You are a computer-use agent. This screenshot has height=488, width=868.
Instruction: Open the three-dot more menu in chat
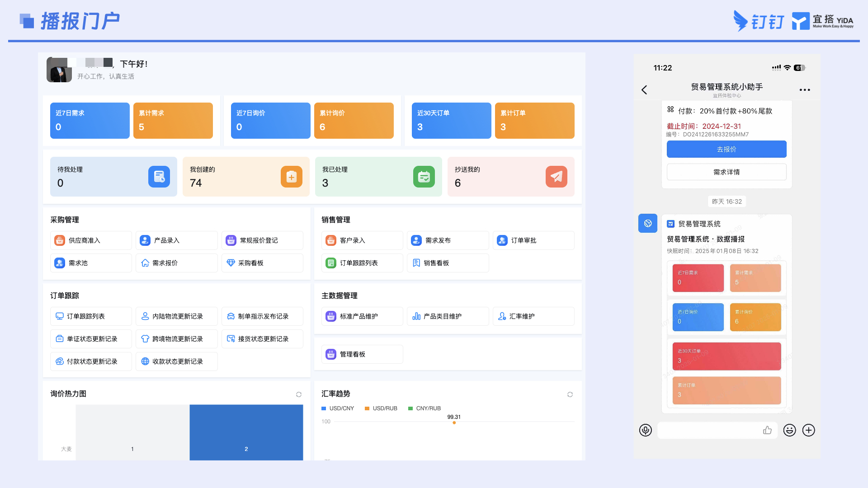click(805, 90)
